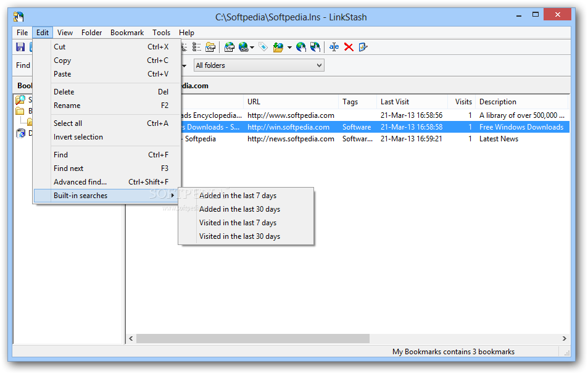The height and width of the screenshot is (374, 588).
Task: Sort by the Tags column header
Action: (x=358, y=102)
